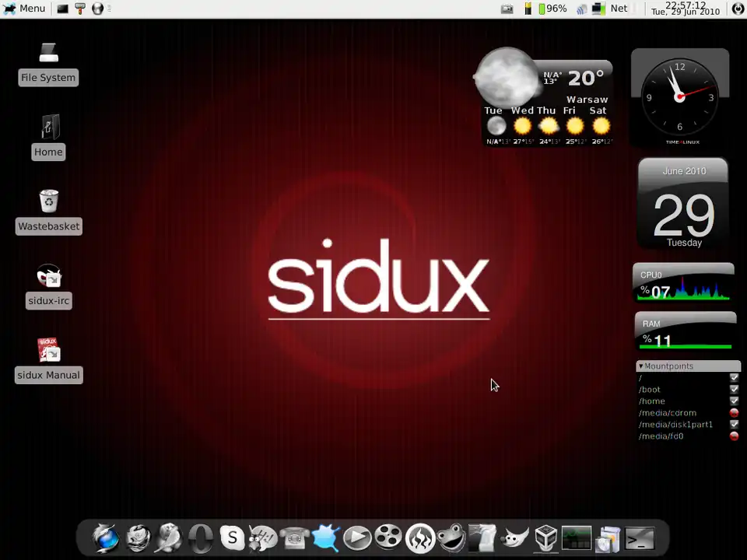Open the sidux Manual desktop shortcut
This screenshot has width=747, height=560.
click(x=48, y=359)
